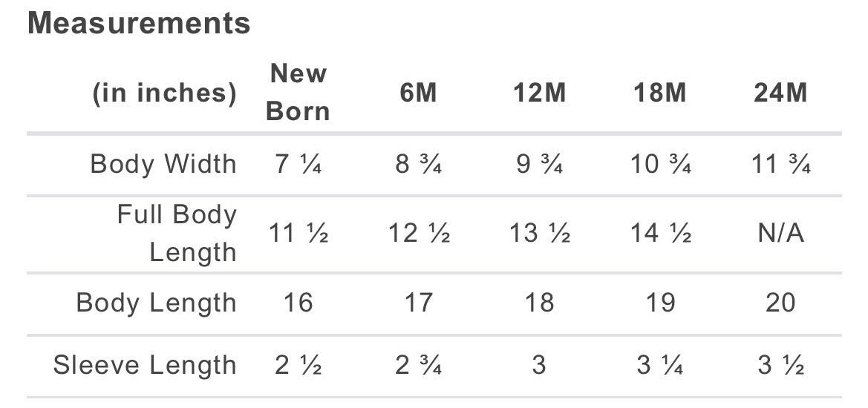Click Full Body Length value 12 ½
The width and height of the screenshot is (868, 408).
click(419, 234)
